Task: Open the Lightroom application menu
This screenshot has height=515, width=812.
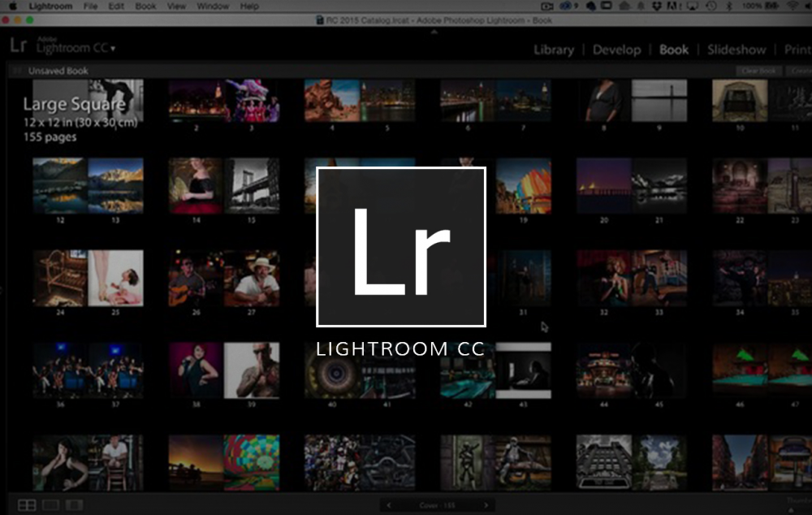Action: 50,6
